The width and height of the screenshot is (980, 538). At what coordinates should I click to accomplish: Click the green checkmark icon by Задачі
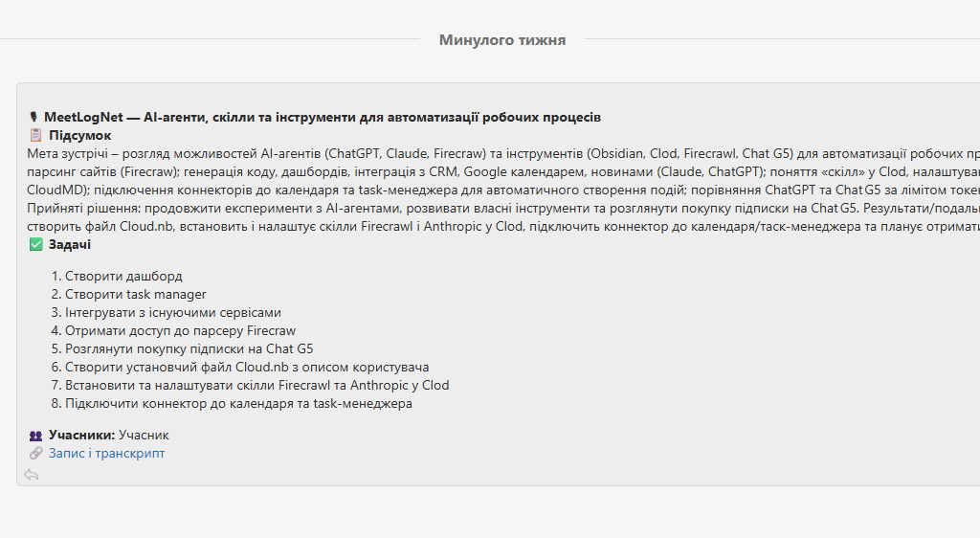(35, 244)
